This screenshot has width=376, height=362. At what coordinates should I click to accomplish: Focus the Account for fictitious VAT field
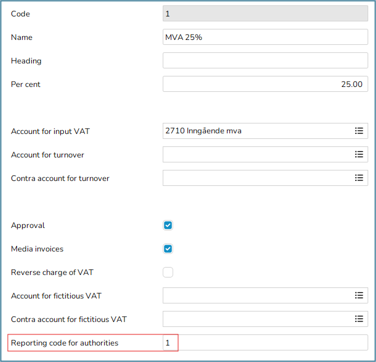[x=265, y=295]
